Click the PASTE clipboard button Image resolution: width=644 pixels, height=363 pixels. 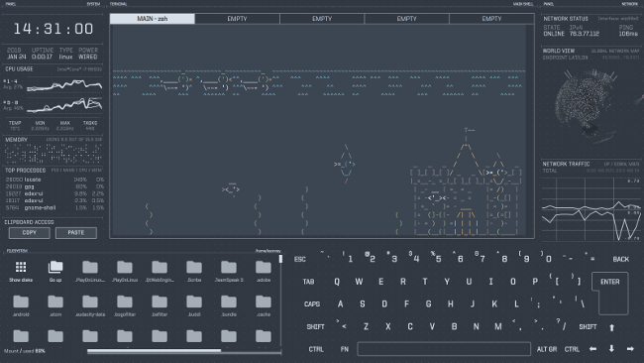click(x=76, y=233)
